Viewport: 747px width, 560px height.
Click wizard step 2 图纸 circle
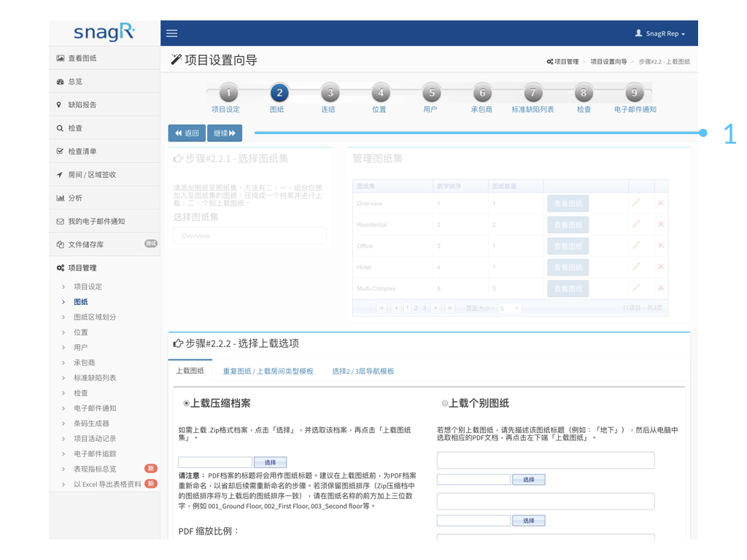click(x=279, y=93)
